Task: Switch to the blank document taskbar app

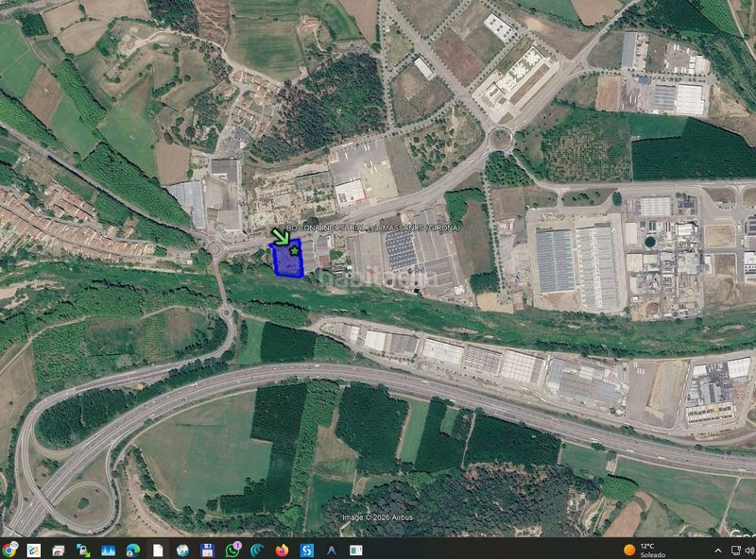Action: (x=158, y=550)
